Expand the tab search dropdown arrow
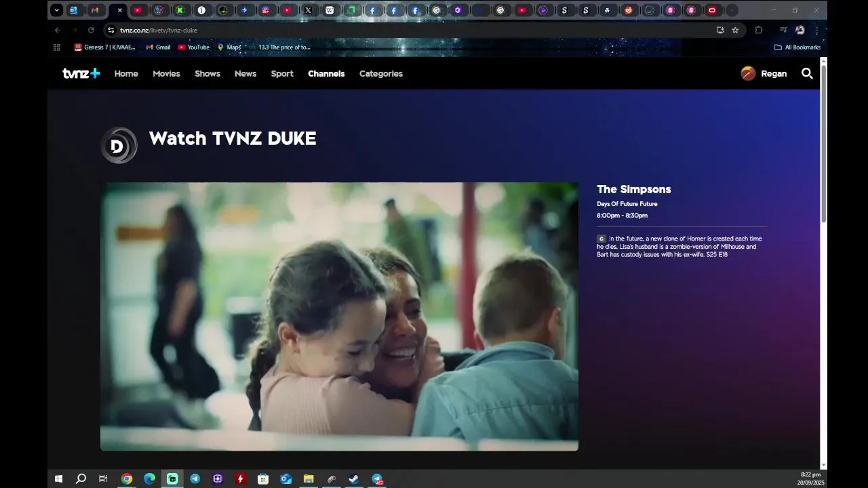 (x=57, y=10)
